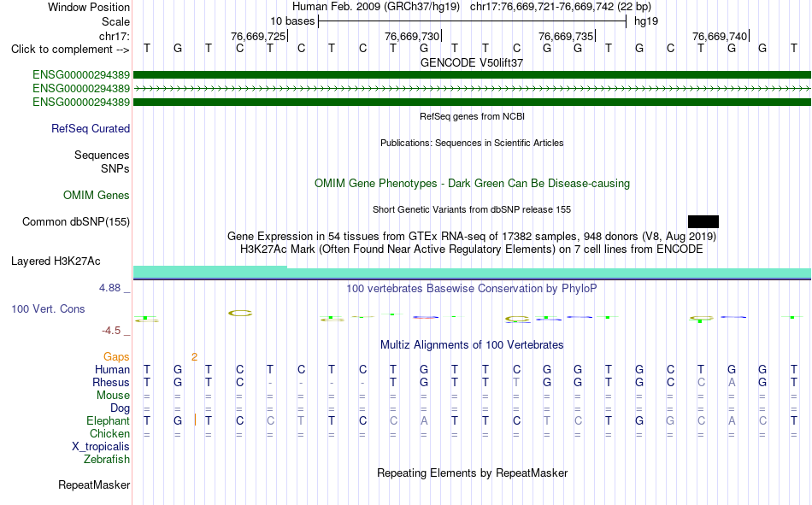Click 'Short Genetic Variants from dbSNP release 155'
Screen dimensions: 812x505
pyautogui.click(x=472, y=209)
